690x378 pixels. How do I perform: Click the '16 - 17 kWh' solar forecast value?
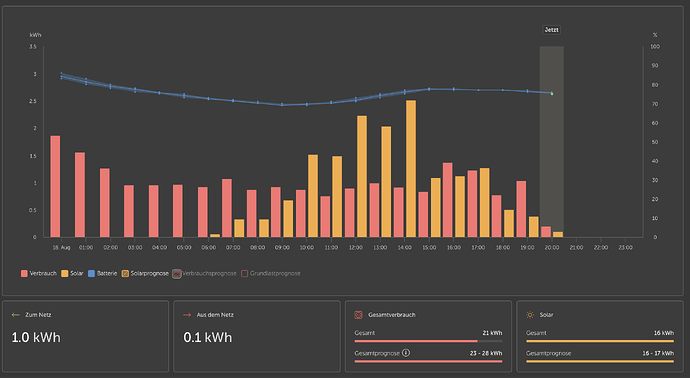tap(658, 353)
